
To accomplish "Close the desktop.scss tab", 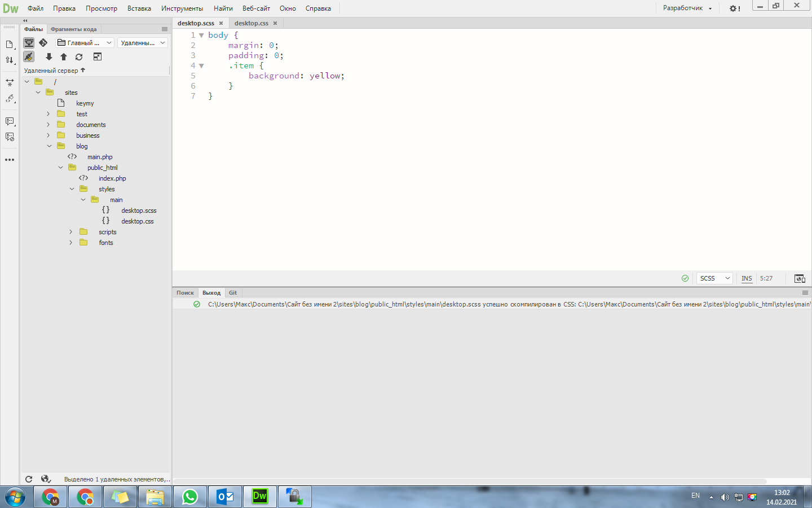I will [x=221, y=23].
